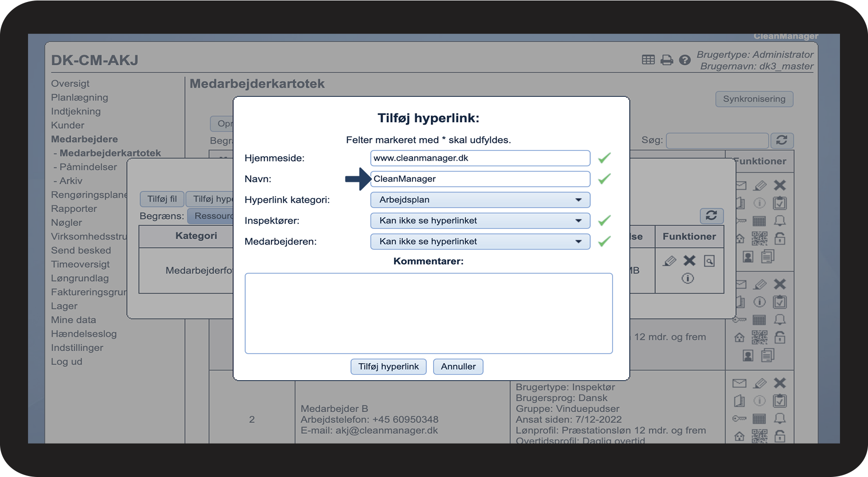Click the printer icon in header
The height and width of the screenshot is (477, 868).
(x=667, y=60)
